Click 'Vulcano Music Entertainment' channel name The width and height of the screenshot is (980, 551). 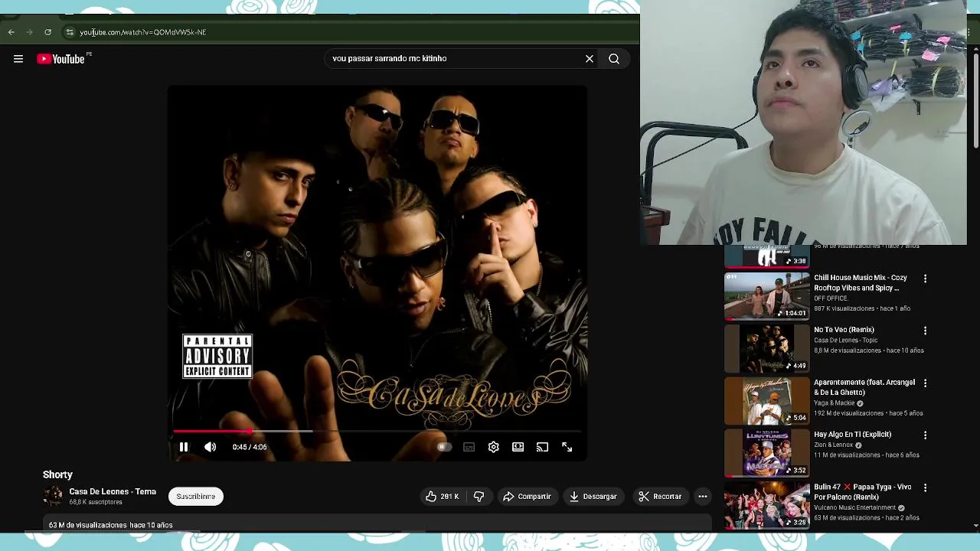(x=854, y=507)
